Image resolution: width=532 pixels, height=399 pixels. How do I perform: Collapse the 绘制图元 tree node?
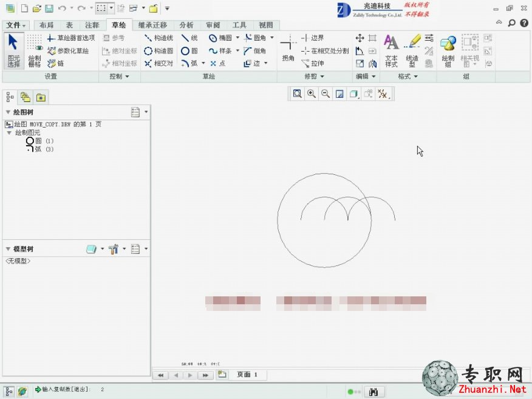pyautogui.click(x=9, y=132)
